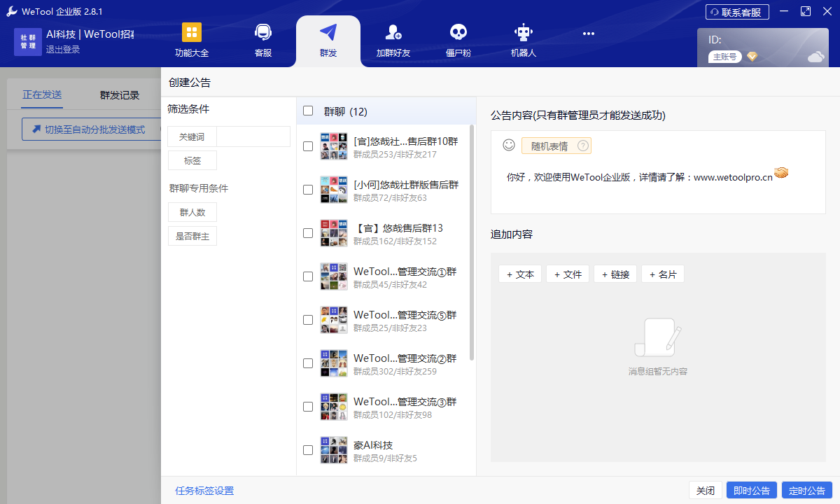Click the 社群管理 logo

(x=28, y=41)
